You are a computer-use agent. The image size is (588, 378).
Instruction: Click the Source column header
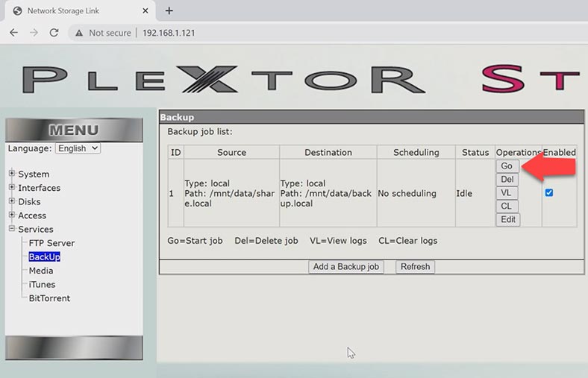[232, 153]
